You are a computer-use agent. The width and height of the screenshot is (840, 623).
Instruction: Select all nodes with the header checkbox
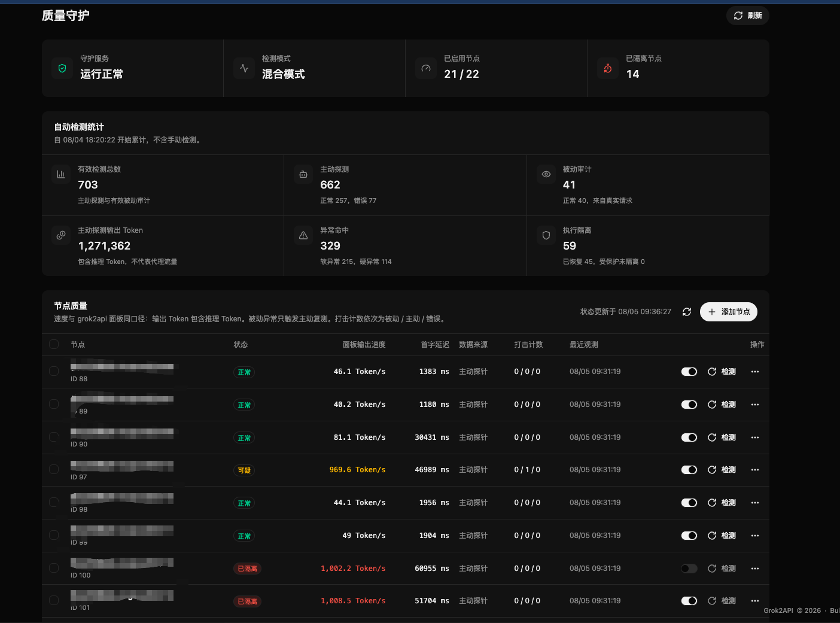[x=54, y=344]
